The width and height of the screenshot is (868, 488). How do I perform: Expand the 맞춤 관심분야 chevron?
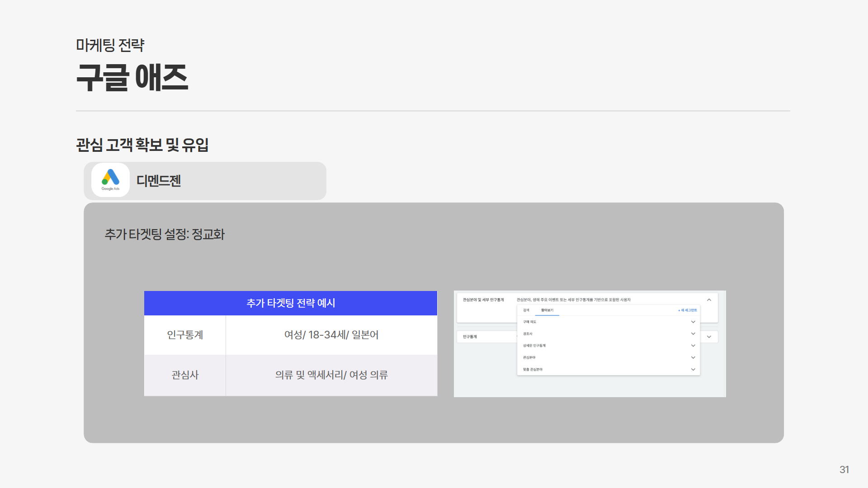[x=693, y=370]
